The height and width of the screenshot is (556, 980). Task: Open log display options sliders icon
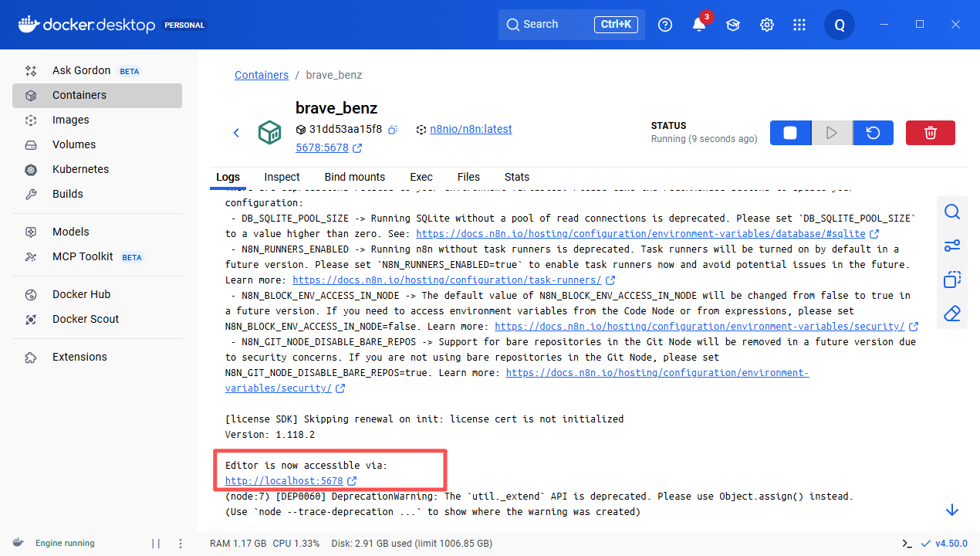pyautogui.click(x=952, y=246)
